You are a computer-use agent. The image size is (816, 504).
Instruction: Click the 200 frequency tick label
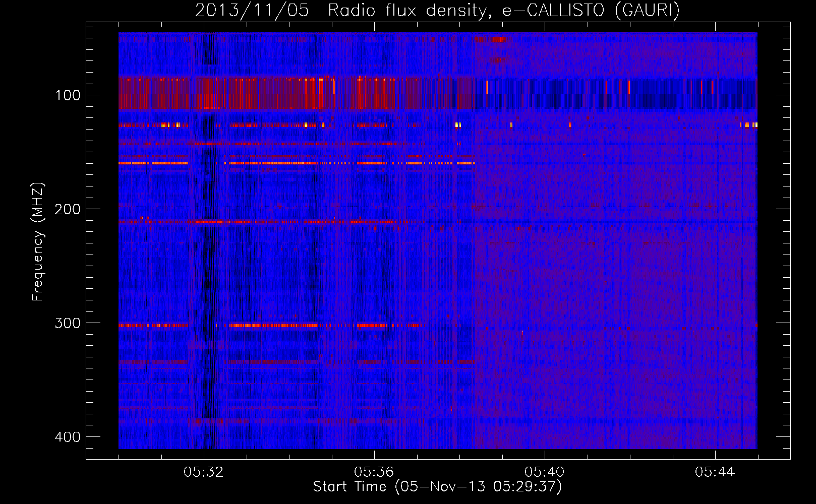tap(68, 209)
